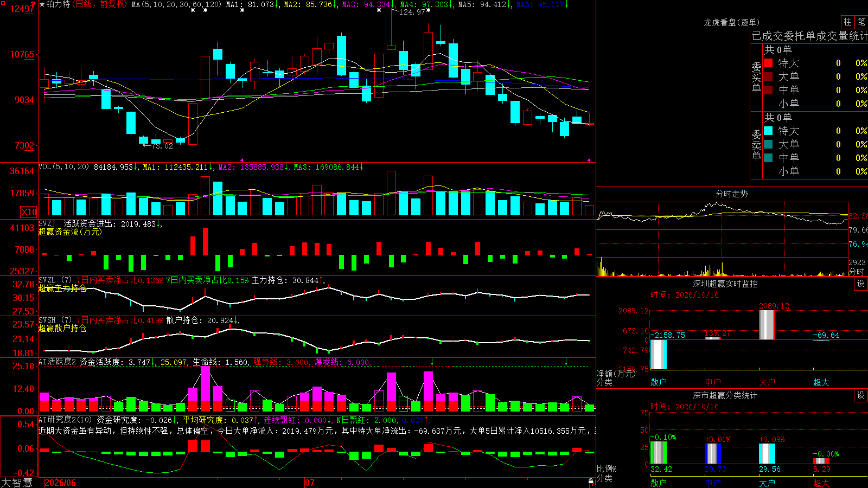Click the info star marker left of 124.97
Image resolution: width=868 pixels, height=488 pixels.
click(378, 10)
